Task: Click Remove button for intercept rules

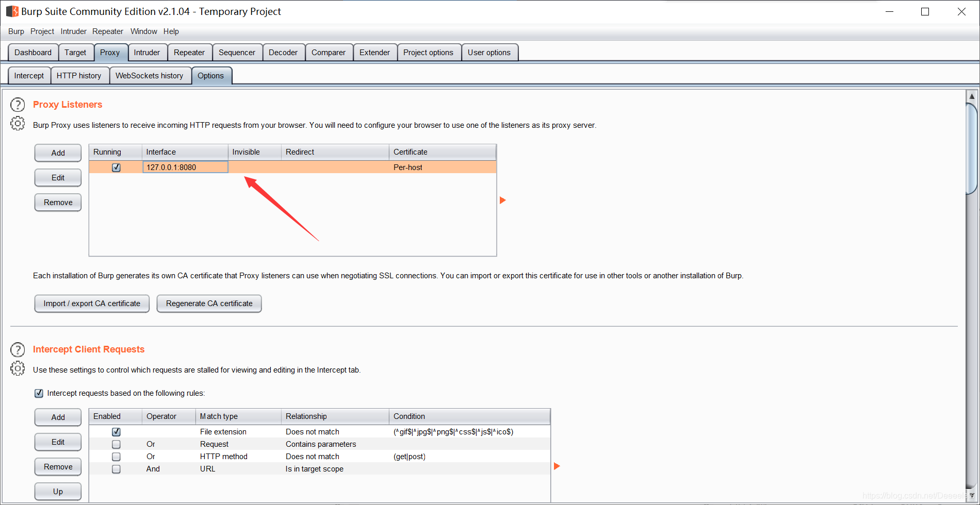Action: (58, 467)
